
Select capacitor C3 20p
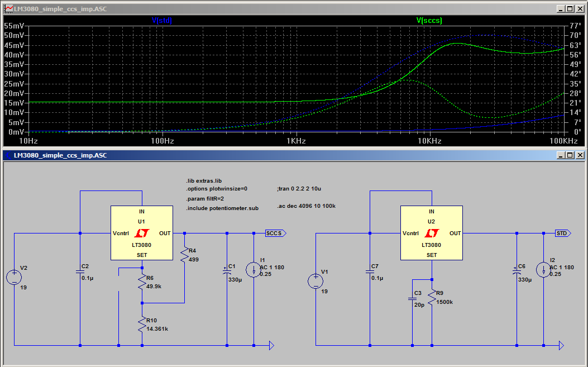tap(412, 299)
